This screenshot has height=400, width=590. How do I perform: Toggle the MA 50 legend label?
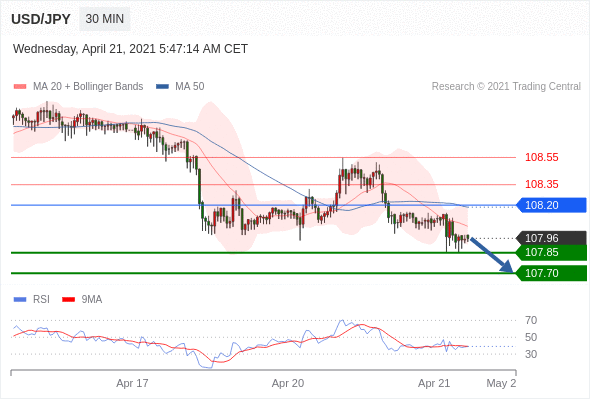pyautogui.click(x=190, y=87)
